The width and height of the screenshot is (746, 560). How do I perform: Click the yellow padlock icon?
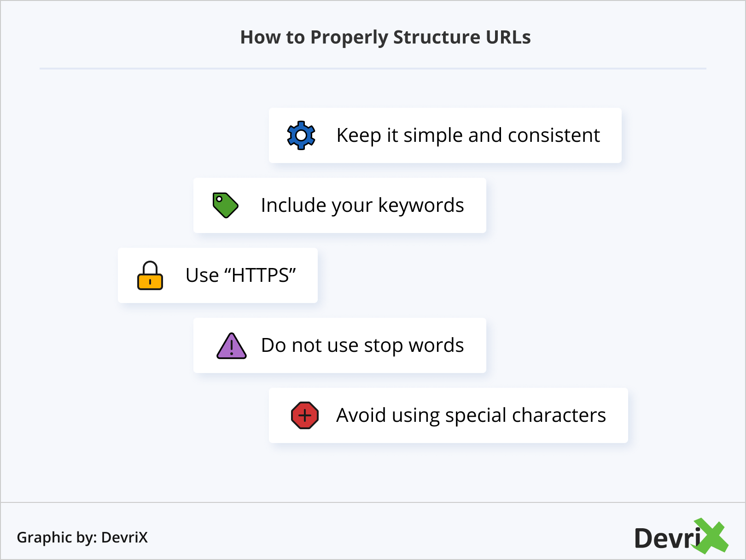(x=150, y=275)
